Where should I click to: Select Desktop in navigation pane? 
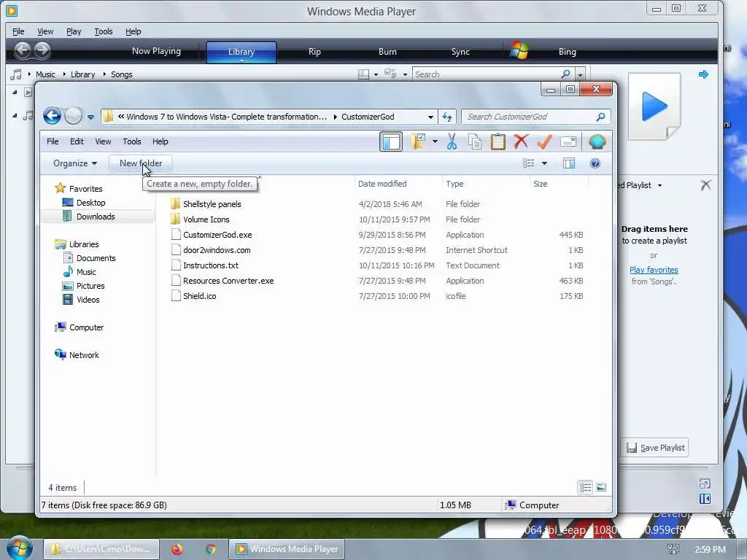pos(90,203)
